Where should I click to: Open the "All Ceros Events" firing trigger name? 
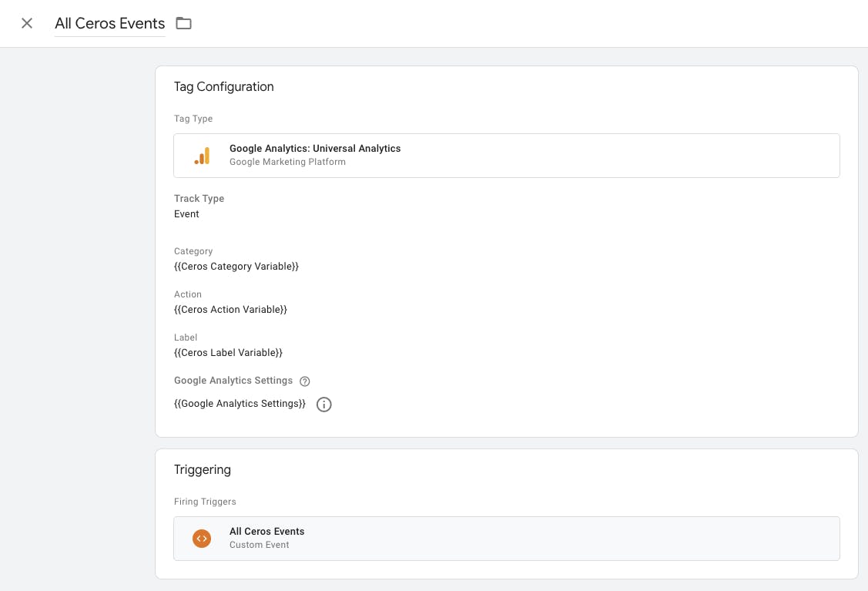pos(266,531)
